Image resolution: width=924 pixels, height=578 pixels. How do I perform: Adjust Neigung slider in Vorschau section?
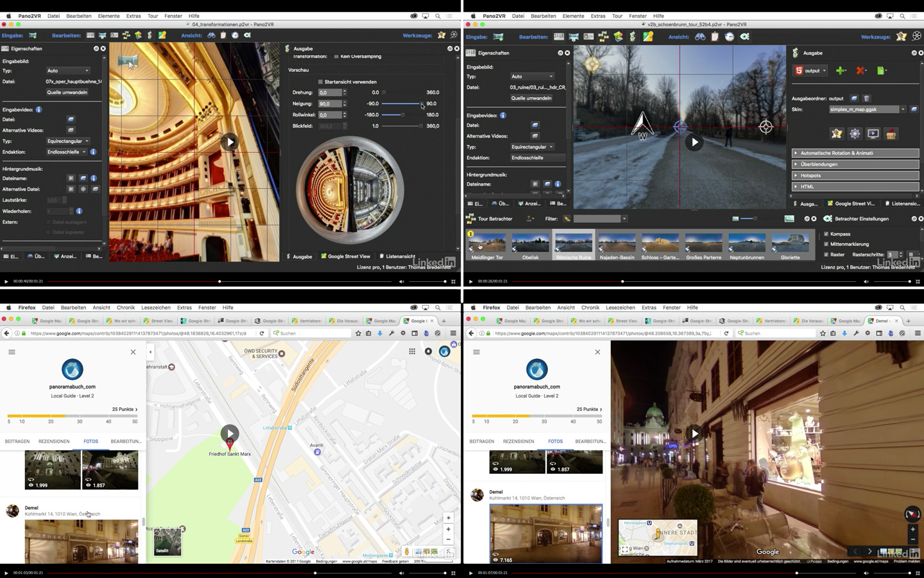402,103
